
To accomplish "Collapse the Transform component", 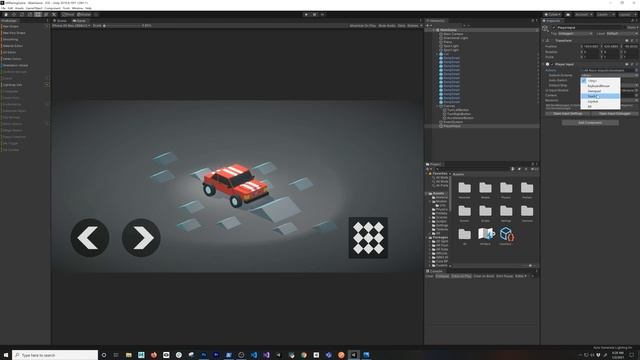I will (x=544, y=40).
